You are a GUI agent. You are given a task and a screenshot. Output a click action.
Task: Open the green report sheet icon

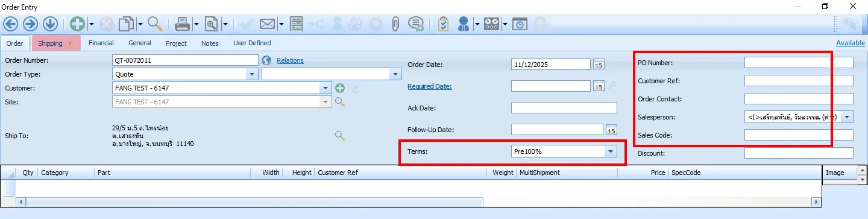click(296, 24)
